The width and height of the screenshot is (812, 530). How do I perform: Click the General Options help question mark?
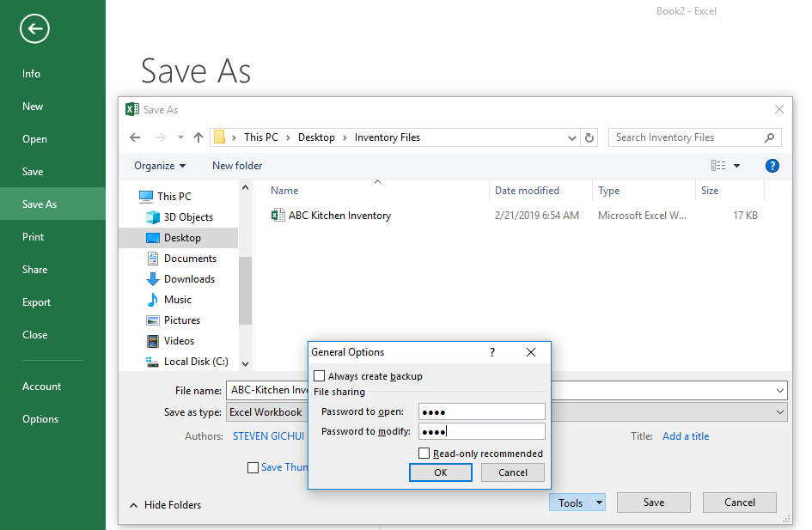(x=492, y=352)
